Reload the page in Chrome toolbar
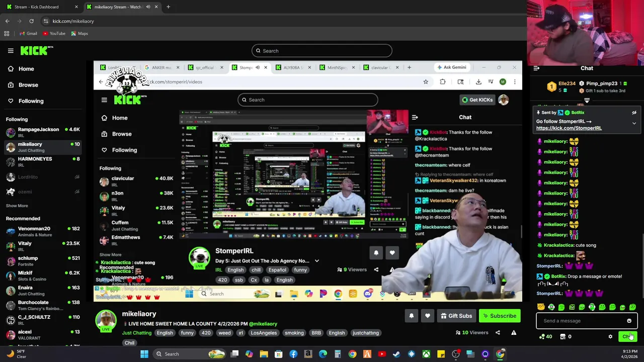 [31, 21]
